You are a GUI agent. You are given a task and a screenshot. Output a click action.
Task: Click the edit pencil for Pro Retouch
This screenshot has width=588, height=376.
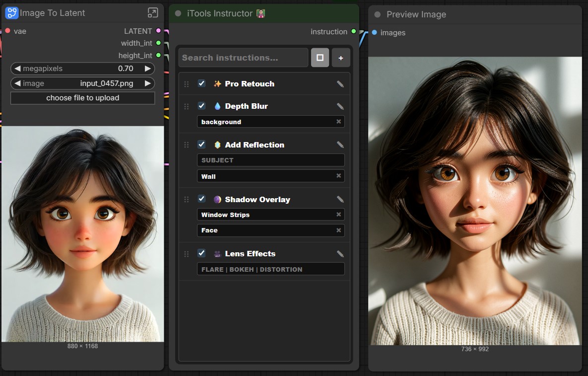click(x=340, y=84)
